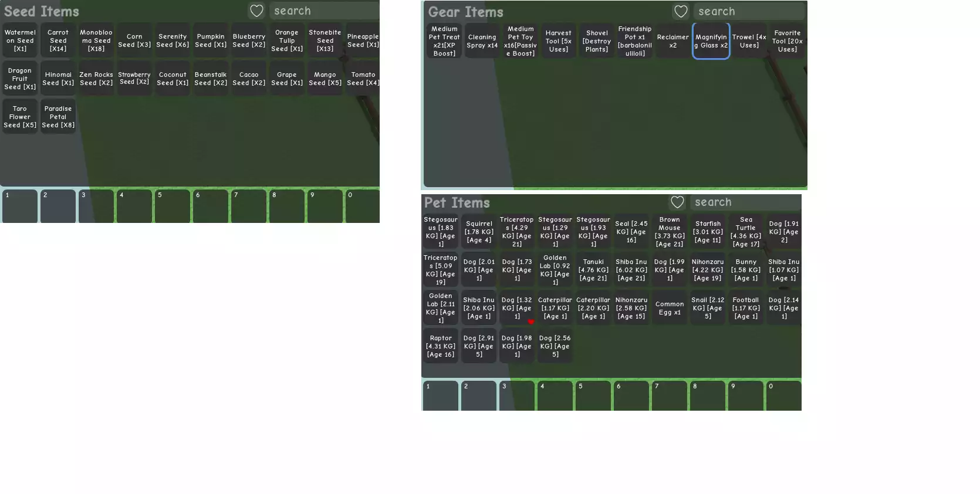Toggle favorites heart in Gear Items panel
Screen dimensions: 980x494
681,11
